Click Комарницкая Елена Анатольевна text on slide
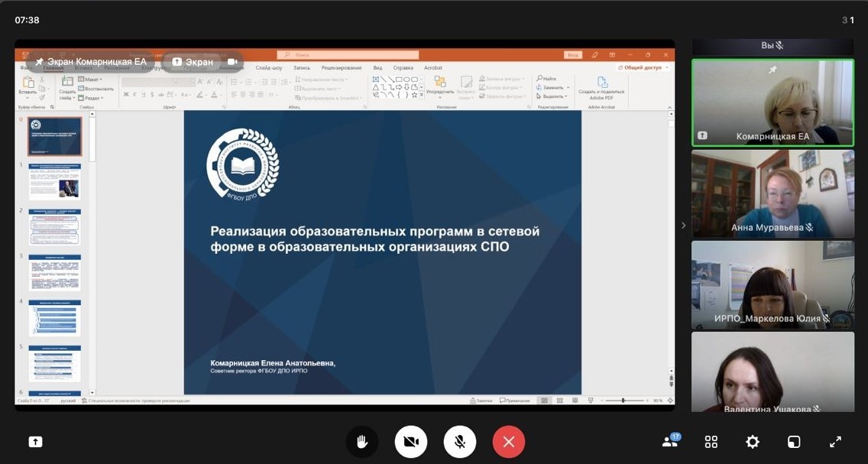The height and width of the screenshot is (464, 868). click(273, 363)
